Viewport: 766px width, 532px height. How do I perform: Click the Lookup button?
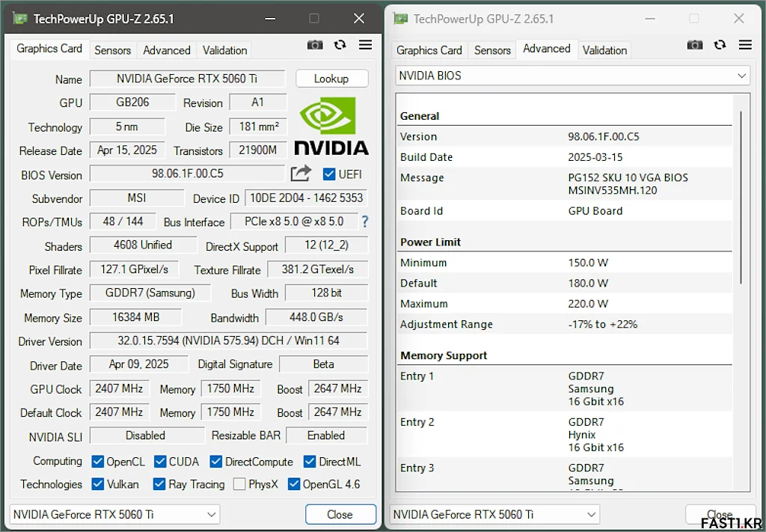(x=331, y=79)
